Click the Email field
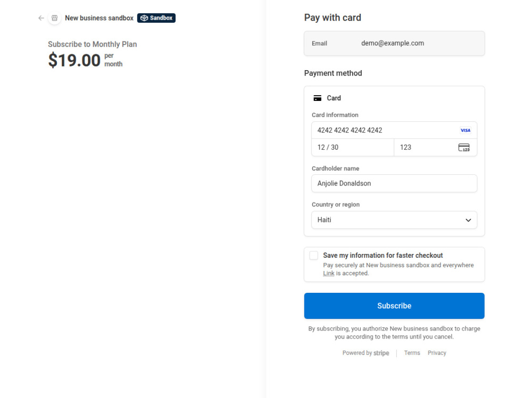 coord(394,44)
